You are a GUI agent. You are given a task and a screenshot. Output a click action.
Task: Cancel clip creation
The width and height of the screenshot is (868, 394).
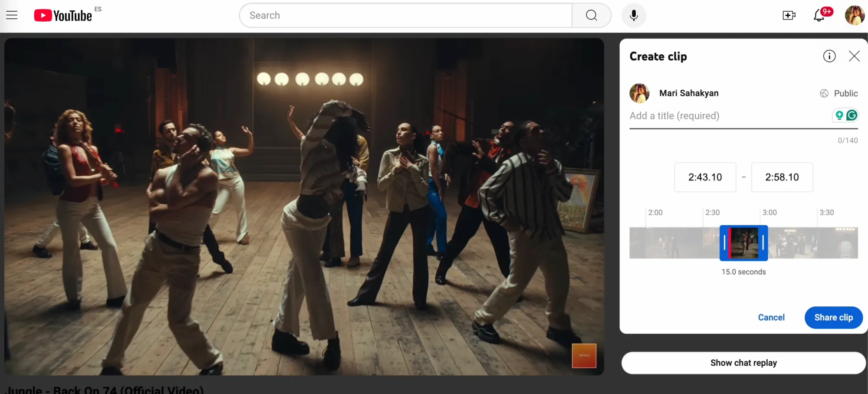click(x=771, y=317)
